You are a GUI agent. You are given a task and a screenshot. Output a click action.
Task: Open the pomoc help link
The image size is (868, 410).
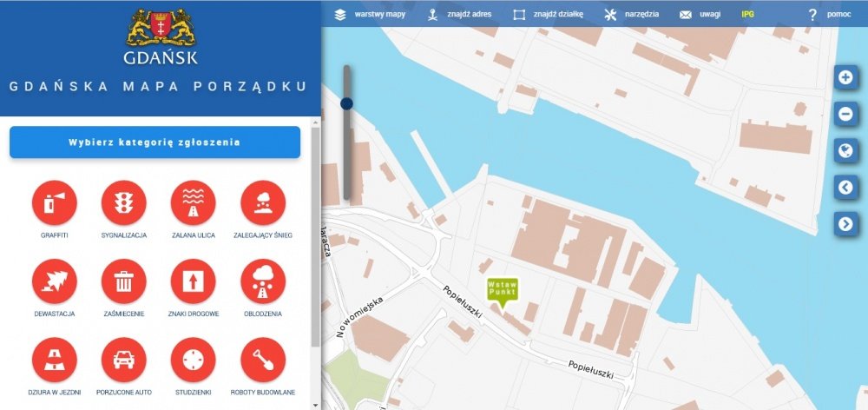pyautogui.click(x=830, y=15)
